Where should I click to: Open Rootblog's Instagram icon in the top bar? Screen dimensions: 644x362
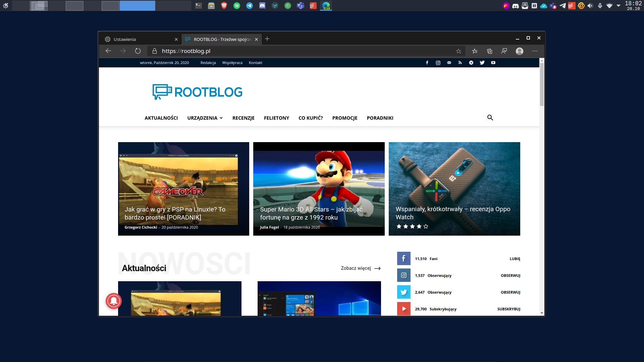point(438,63)
